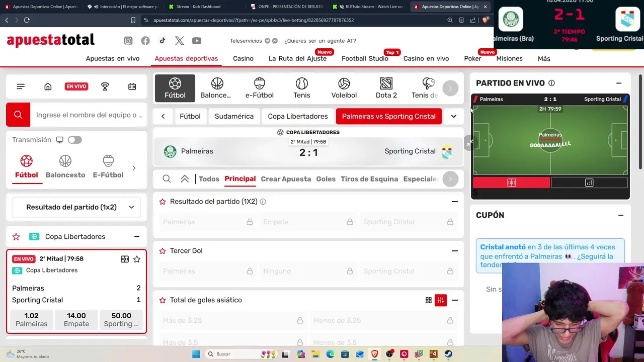Open the TikTok social icon
Viewport: 644px width, 362px height.
click(162, 41)
